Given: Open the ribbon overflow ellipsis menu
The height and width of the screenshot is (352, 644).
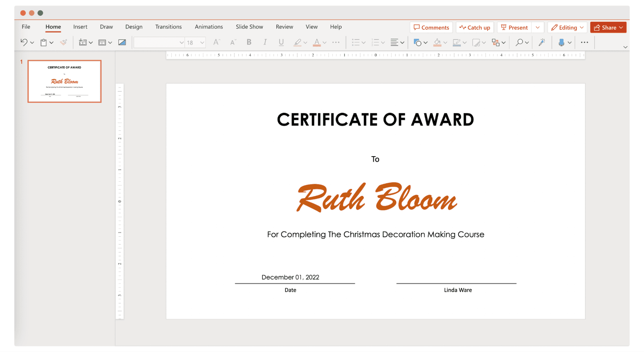Looking at the screenshot, I should point(585,43).
